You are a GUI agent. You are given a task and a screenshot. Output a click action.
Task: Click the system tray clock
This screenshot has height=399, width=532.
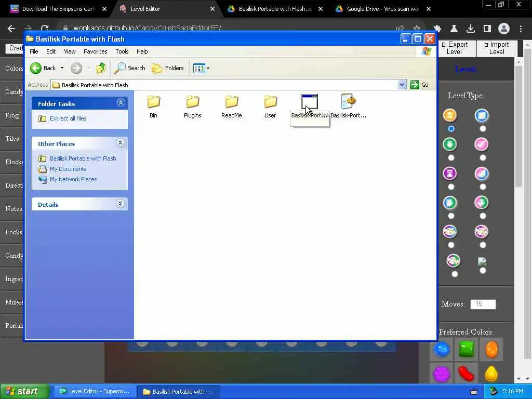[x=512, y=391]
